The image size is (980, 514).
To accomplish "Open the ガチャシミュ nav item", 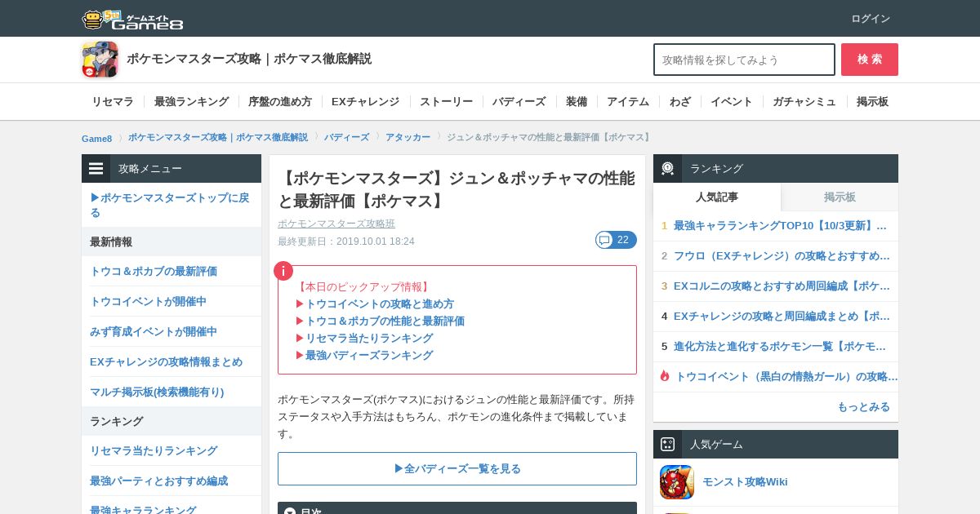I will (804, 102).
